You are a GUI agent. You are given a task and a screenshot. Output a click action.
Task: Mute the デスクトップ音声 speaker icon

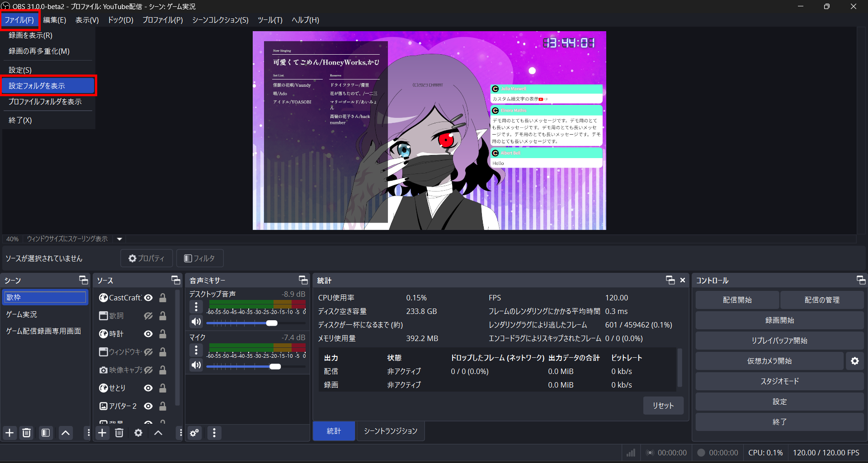(x=196, y=322)
